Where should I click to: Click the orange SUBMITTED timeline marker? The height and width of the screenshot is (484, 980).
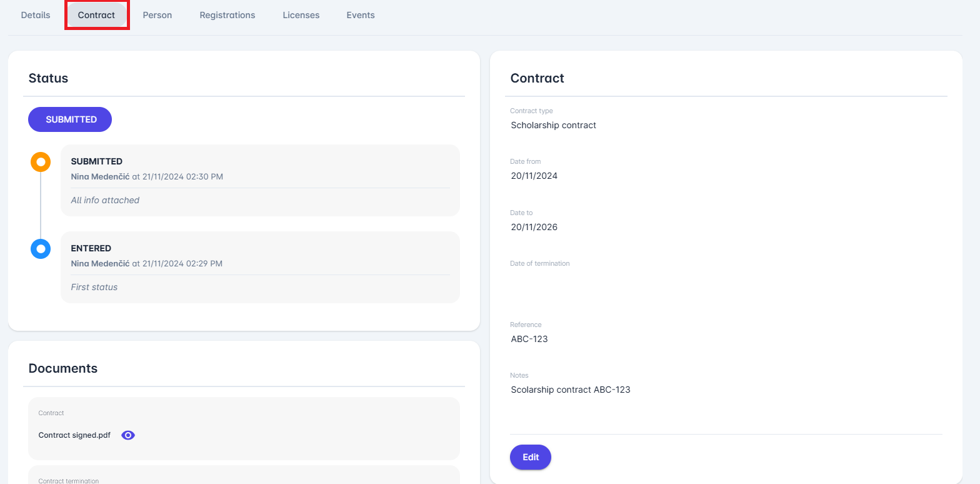41,162
